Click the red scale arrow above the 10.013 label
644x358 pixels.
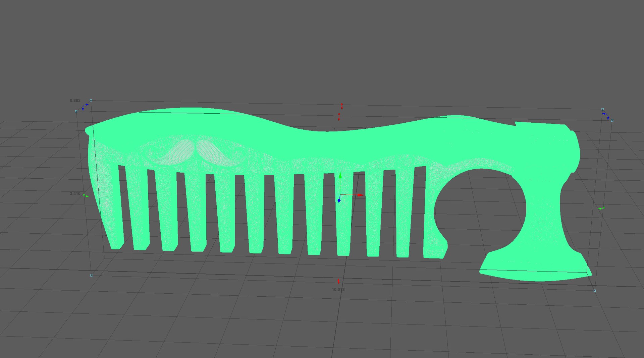[x=338, y=281]
